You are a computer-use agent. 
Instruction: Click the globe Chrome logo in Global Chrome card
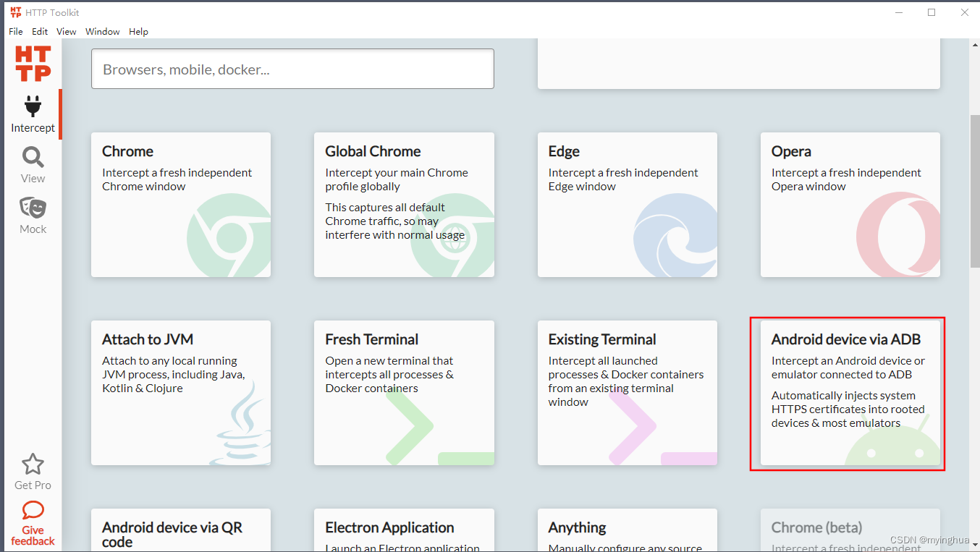click(452, 236)
